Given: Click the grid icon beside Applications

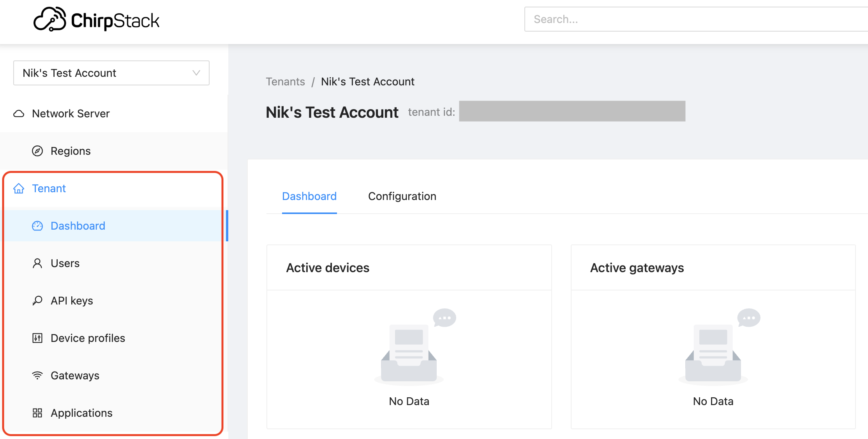Looking at the screenshot, I should point(37,413).
